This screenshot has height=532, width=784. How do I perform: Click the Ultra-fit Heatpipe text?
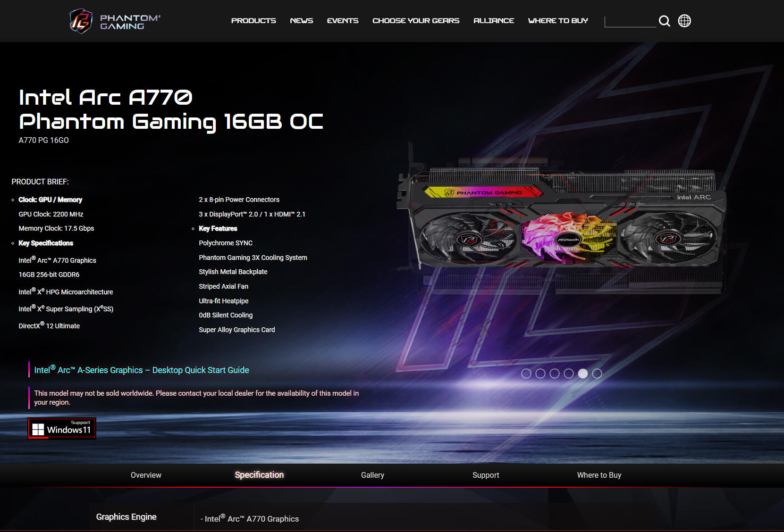pos(224,301)
